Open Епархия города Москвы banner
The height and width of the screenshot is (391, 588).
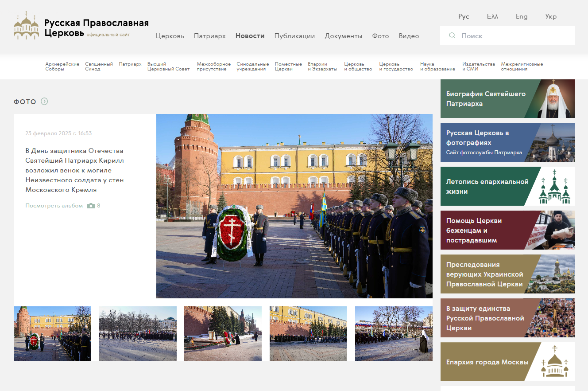[x=507, y=362]
